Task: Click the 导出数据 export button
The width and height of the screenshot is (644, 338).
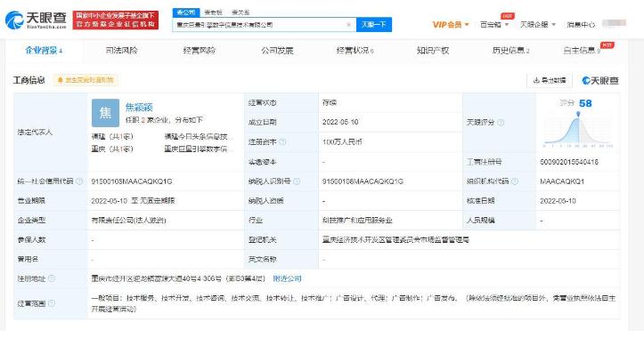Action: [550, 80]
